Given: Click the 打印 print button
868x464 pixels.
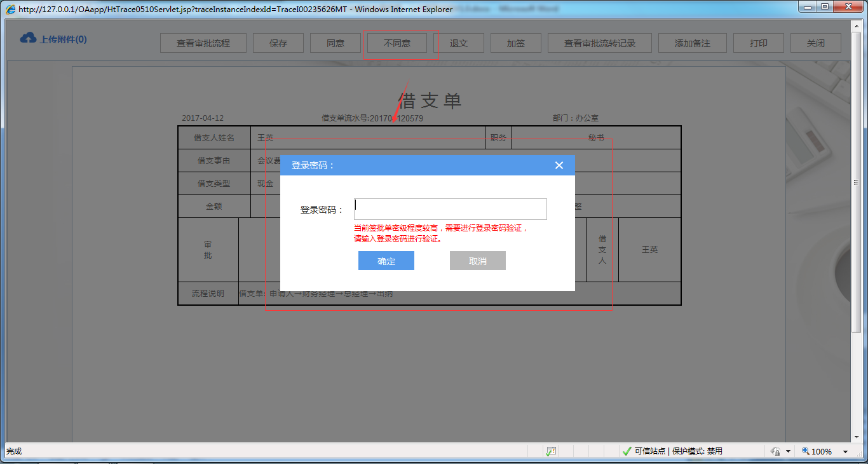Looking at the screenshot, I should [758, 43].
